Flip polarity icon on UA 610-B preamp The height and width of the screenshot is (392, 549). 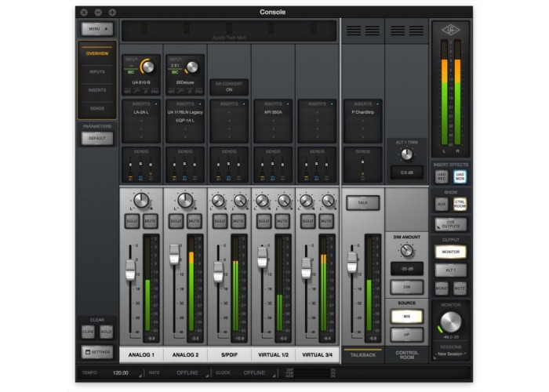(x=146, y=92)
